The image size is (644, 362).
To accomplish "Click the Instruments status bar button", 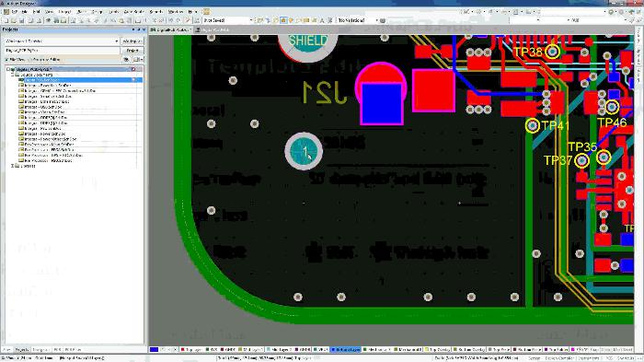I will point(589,358).
